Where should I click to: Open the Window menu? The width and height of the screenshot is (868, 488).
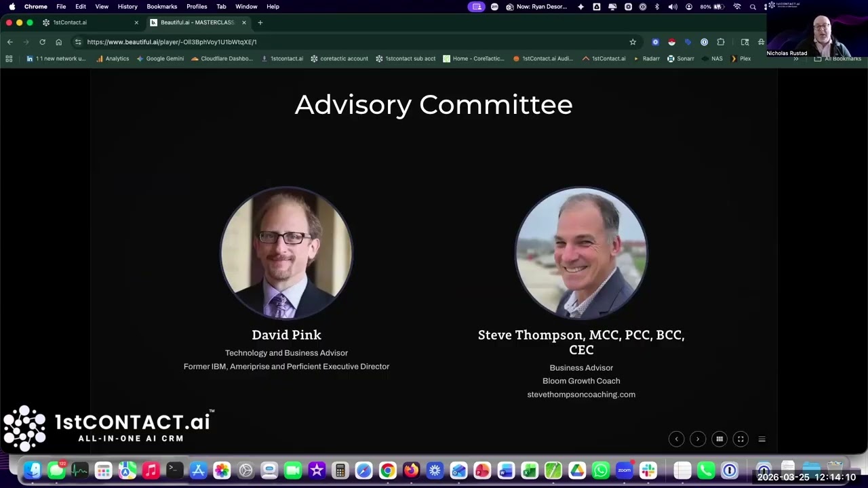246,6
